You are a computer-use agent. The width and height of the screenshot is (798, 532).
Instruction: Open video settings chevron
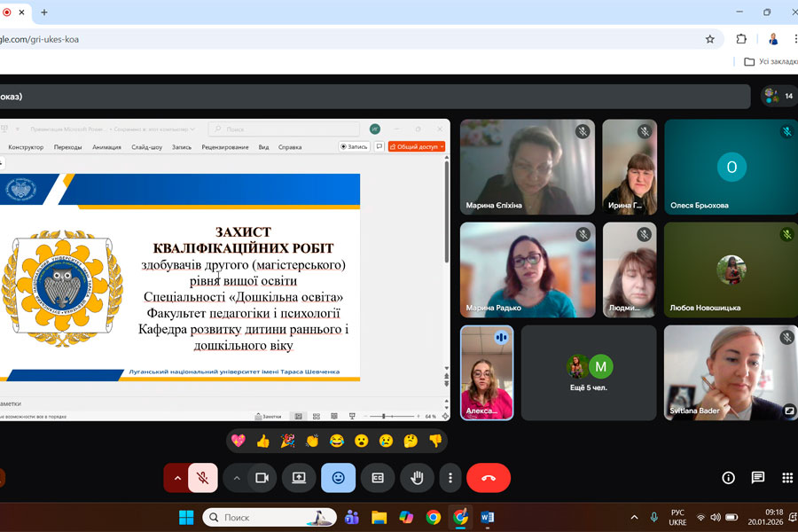(237, 478)
